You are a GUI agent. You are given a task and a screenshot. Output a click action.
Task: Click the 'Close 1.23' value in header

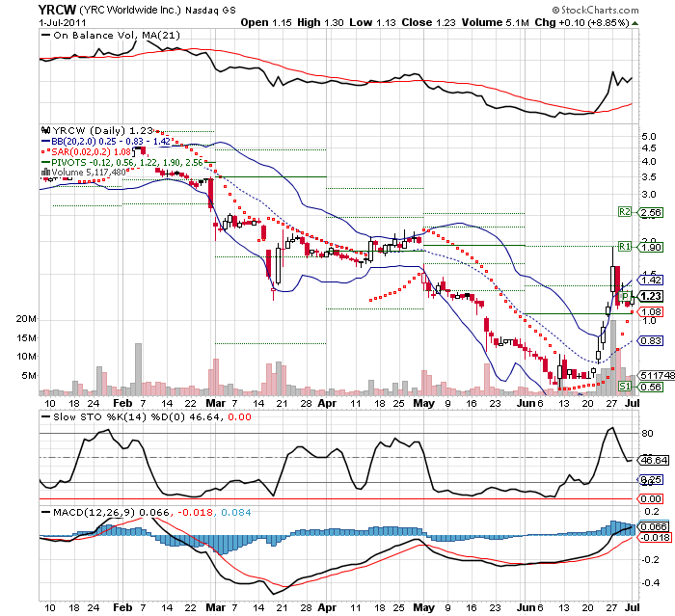pyautogui.click(x=428, y=22)
